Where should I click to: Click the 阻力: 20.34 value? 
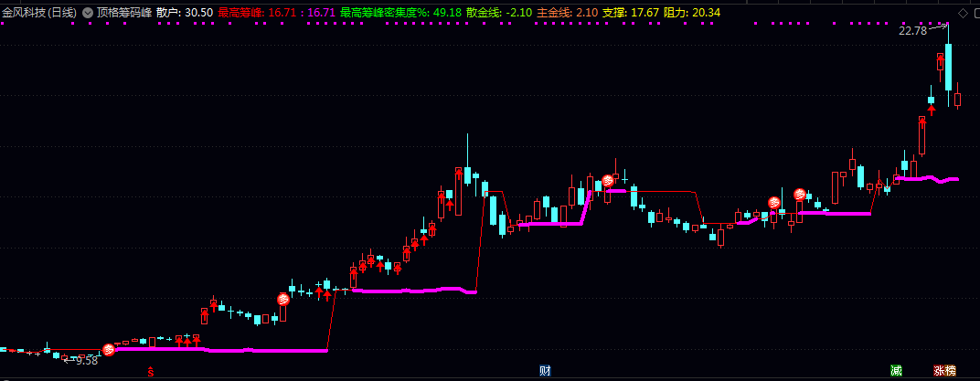pos(691,13)
